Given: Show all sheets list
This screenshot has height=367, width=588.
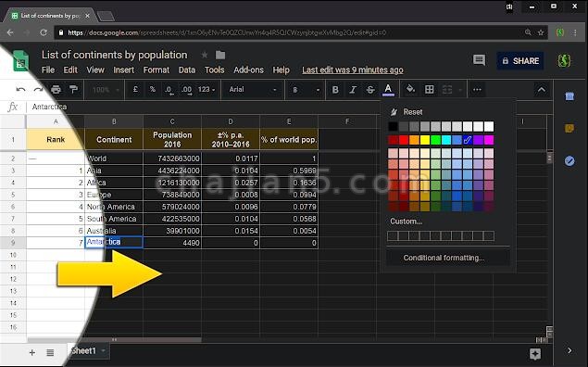Looking at the screenshot, I should coord(50,352).
